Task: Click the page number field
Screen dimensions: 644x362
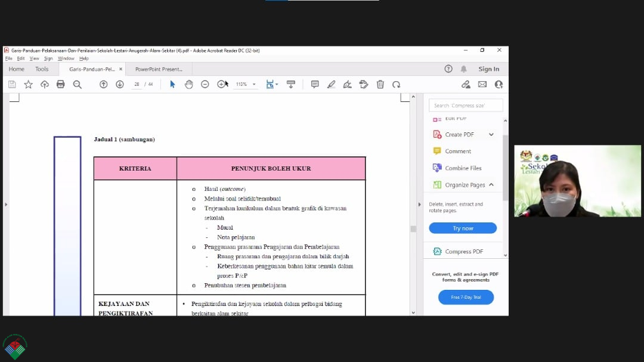Action: coord(137,84)
